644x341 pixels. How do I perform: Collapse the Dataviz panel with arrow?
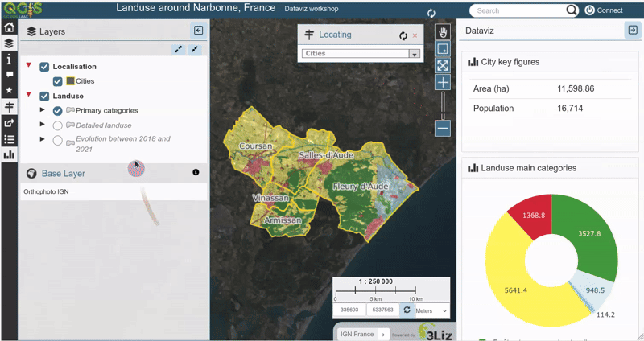pos(633,30)
